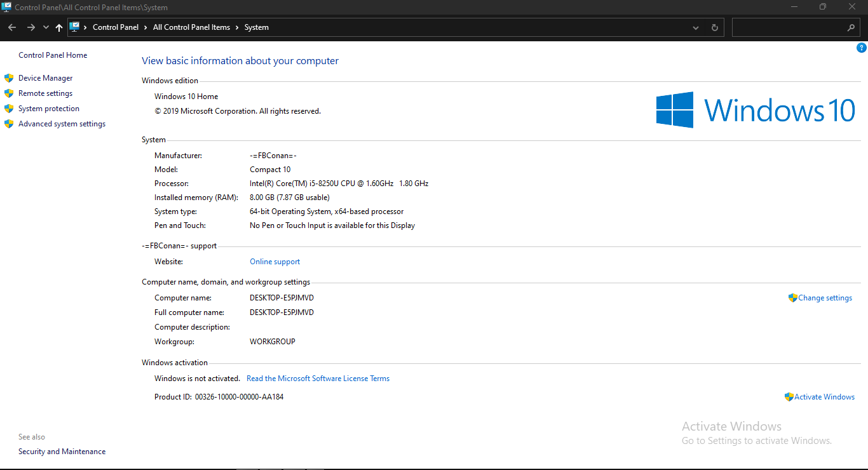Image resolution: width=868 pixels, height=470 pixels.
Task: Open Help with the question mark icon
Action: pos(862,48)
